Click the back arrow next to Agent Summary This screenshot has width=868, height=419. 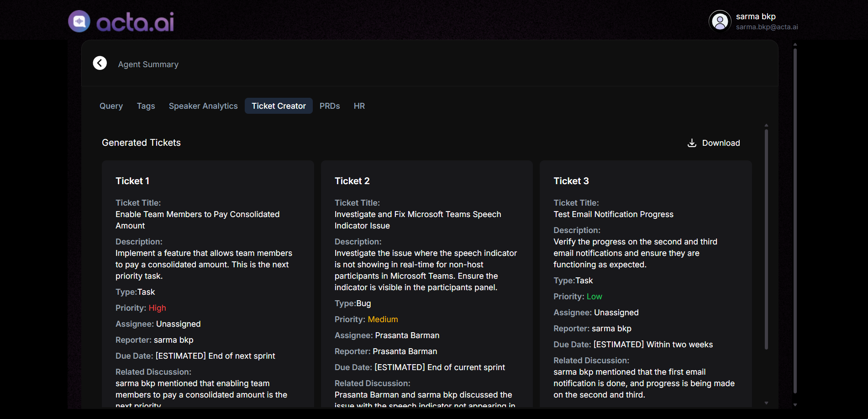click(x=100, y=63)
